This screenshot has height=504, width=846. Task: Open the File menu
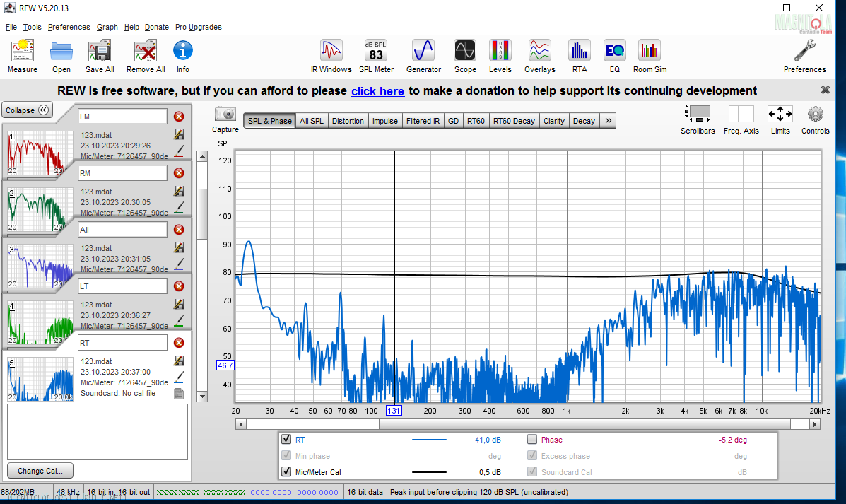(x=11, y=27)
